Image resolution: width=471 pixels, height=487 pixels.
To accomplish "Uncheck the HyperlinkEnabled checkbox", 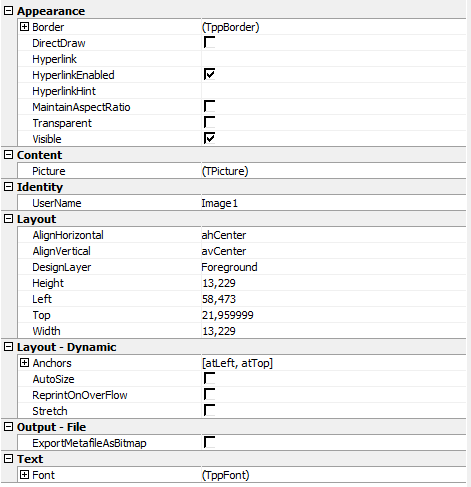I will pyautogui.click(x=209, y=75).
